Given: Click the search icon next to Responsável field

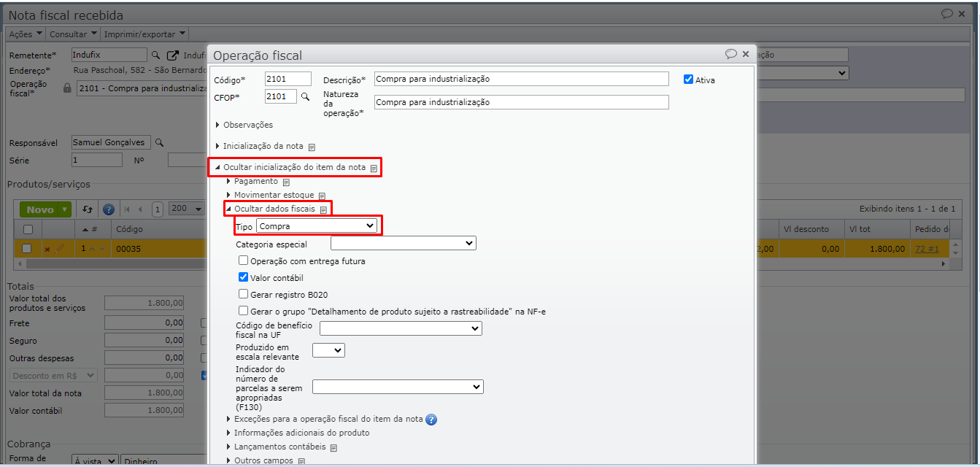Looking at the screenshot, I should point(159,143).
